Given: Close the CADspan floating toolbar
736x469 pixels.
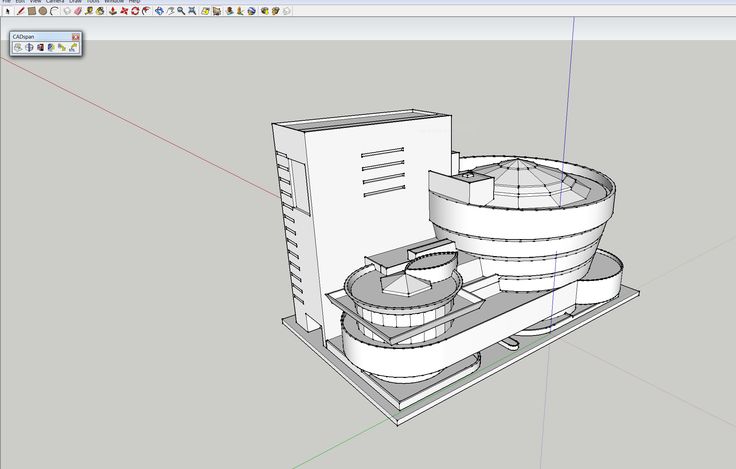Looking at the screenshot, I should tap(76, 37).
